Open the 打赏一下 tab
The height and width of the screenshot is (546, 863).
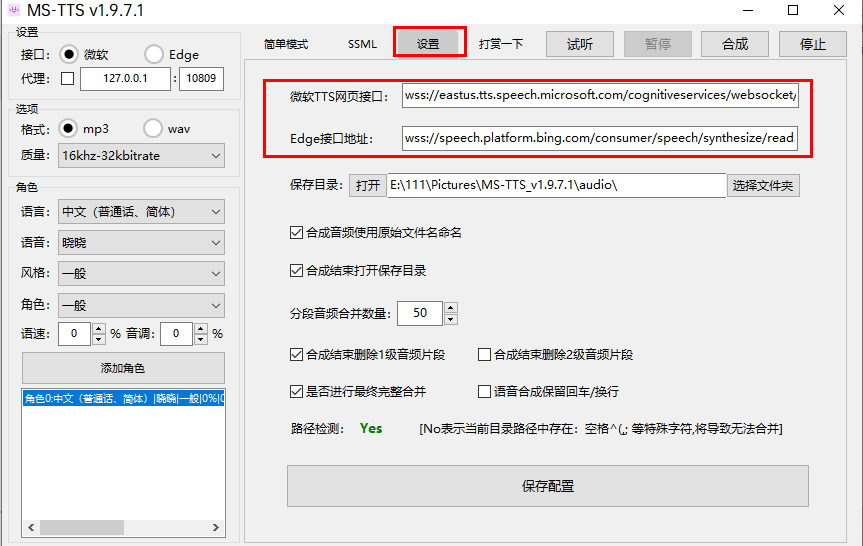tap(501, 44)
